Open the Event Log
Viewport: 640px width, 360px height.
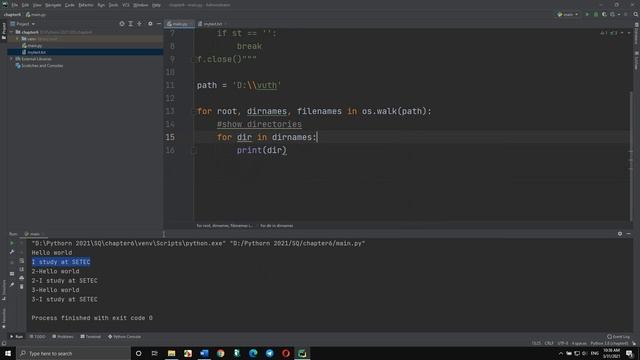pyautogui.click(x=618, y=337)
